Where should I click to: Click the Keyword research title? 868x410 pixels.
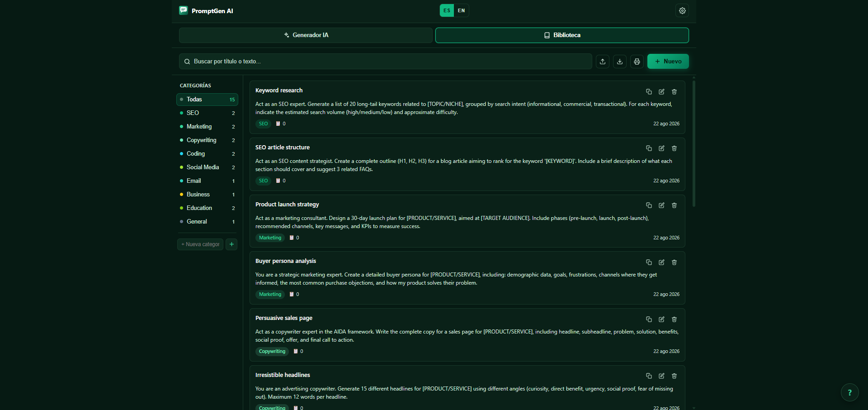coord(279,91)
